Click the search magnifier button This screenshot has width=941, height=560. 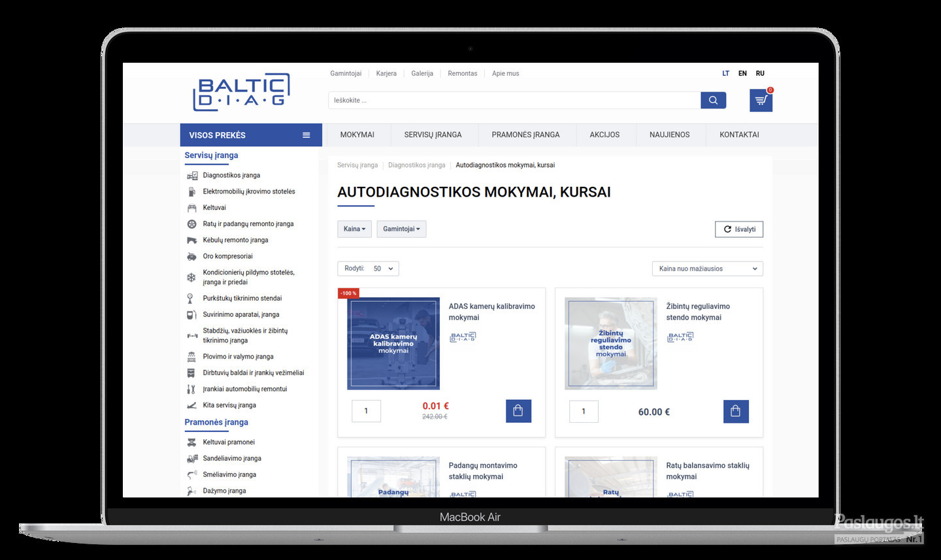713,100
